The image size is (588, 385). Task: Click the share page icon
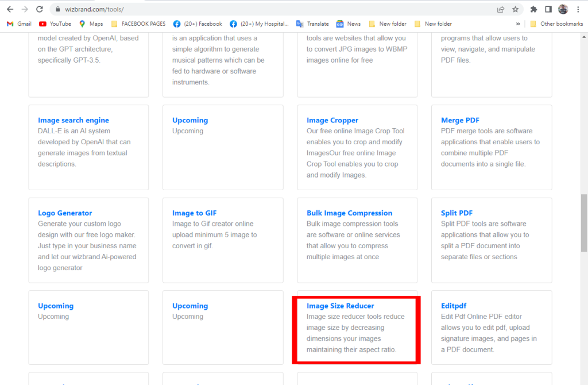click(x=501, y=9)
